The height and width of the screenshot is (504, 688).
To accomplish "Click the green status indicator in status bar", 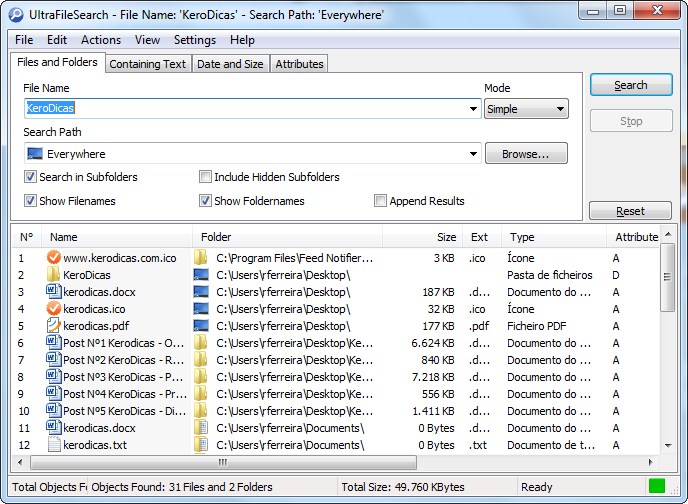I will click(x=656, y=486).
